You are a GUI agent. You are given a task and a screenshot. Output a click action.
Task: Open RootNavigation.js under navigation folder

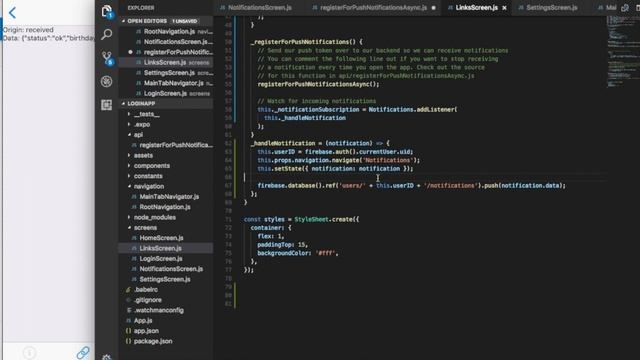tap(165, 207)
